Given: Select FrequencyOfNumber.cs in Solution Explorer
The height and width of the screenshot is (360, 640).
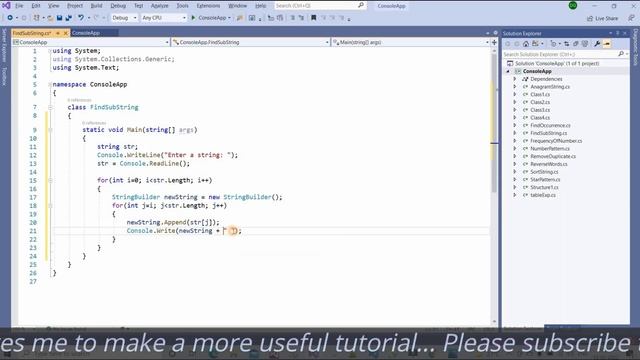Looking at the screenshot, I should 556,141.
